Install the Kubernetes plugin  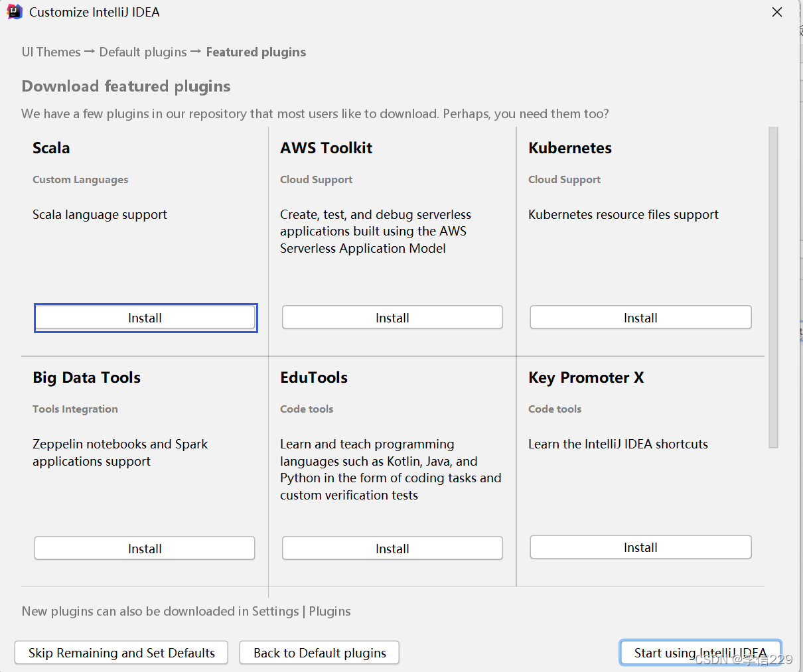[640, 318]
